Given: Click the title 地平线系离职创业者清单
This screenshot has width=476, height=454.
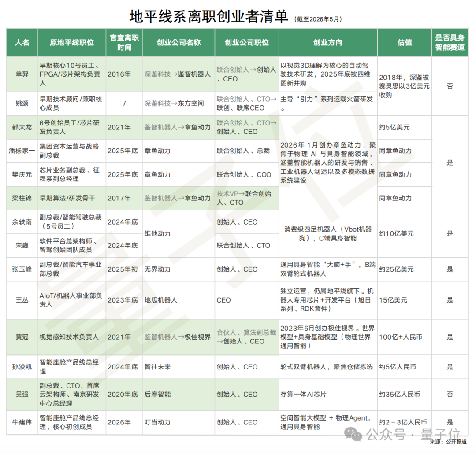Looking at the screenshot, I should (x=209, y=16).
